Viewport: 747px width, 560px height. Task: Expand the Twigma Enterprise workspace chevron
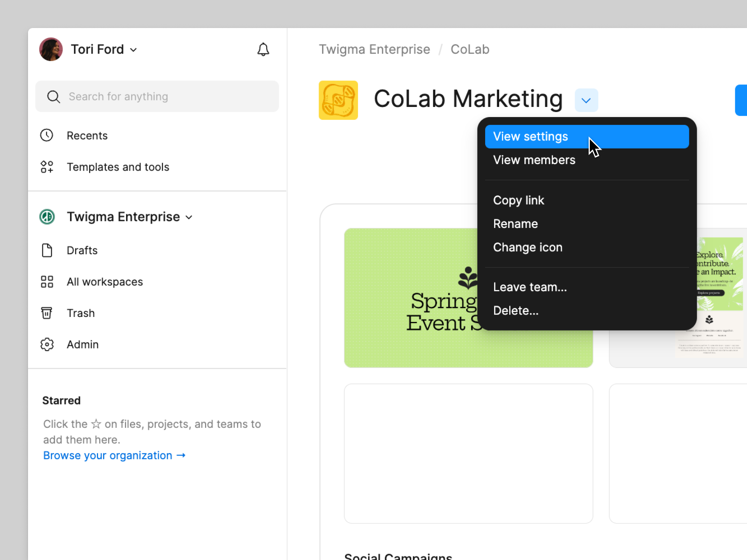(x=189, y=217)
